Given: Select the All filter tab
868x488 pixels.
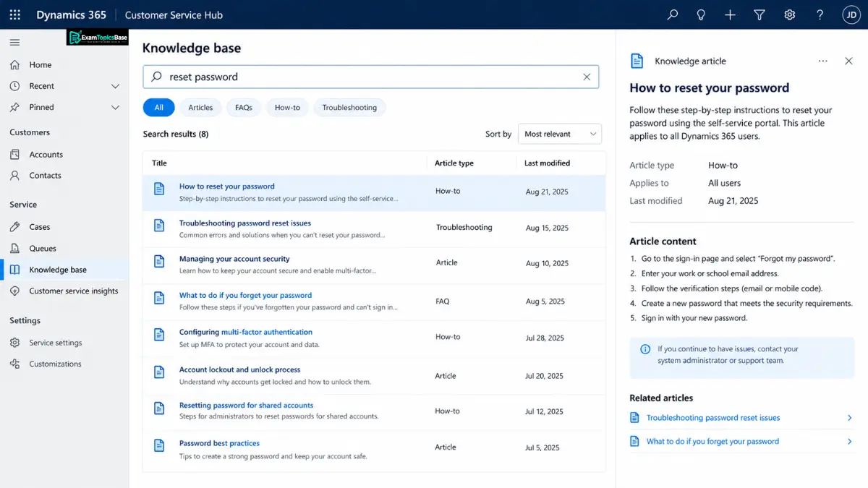Looking at the screenshot, I should pos(158,108).
